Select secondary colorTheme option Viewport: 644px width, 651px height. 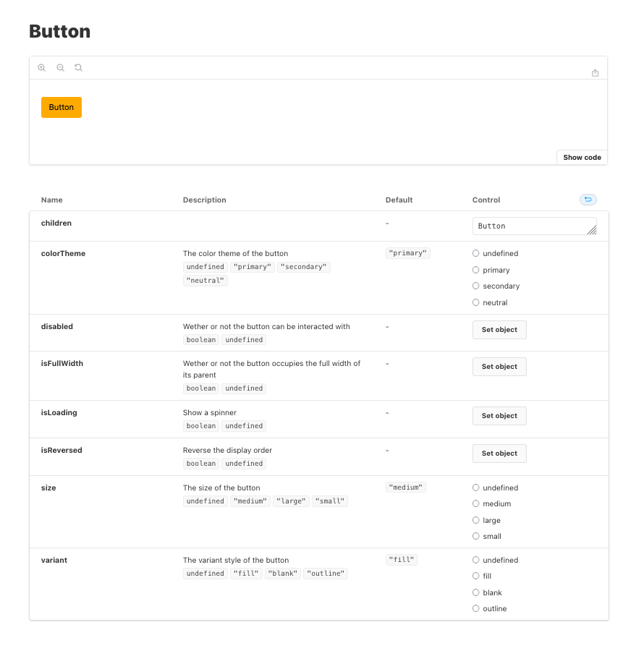click(x=476, y=286)
